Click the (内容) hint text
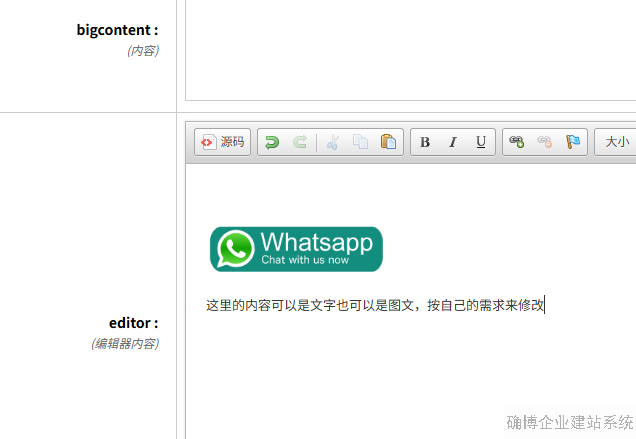The height and width of the screenshot is (439, 636). [x=143, y=51]
